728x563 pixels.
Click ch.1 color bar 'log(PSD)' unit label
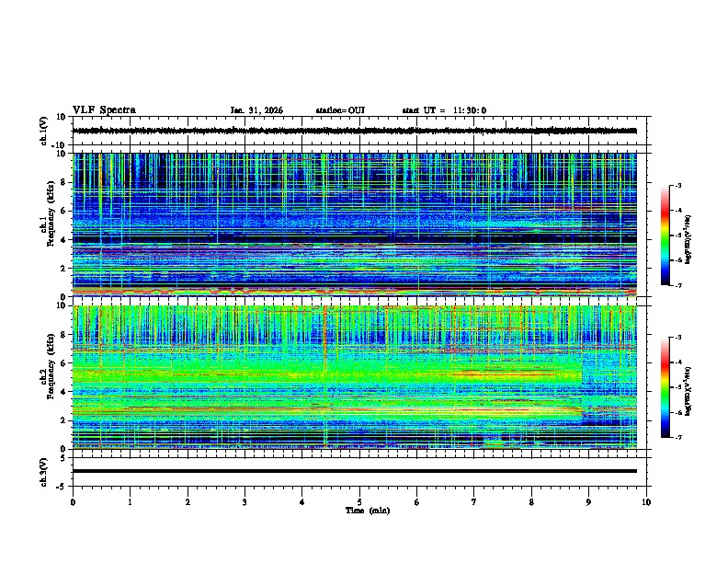(x=688, y=238)
